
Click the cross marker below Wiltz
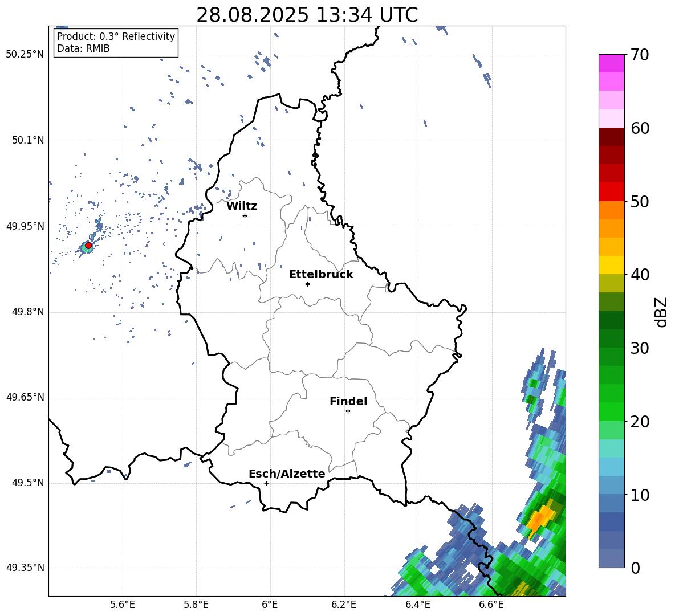pos(245,215)
